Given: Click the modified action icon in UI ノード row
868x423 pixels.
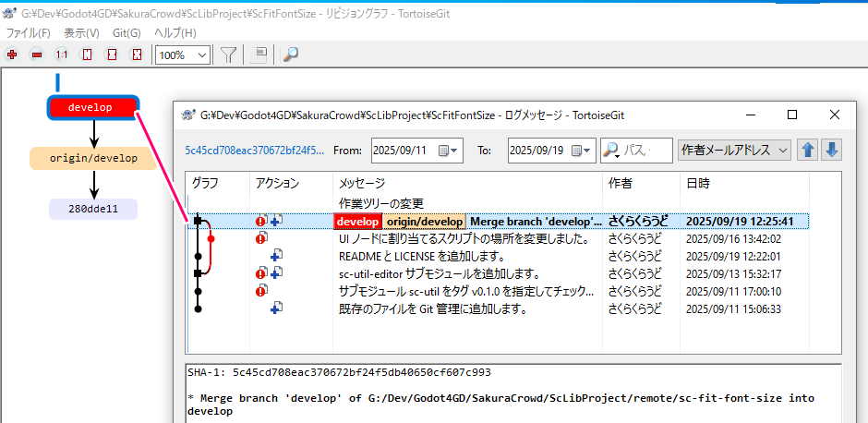Looking at the screenshot, I should 261,238.
